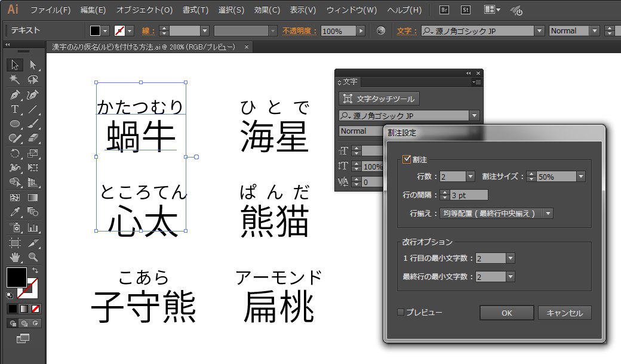The height and width of the screenshot is (364, 621).
Task: Open Adobe Bridge with Br icon
Action: (x=444, y=10)
